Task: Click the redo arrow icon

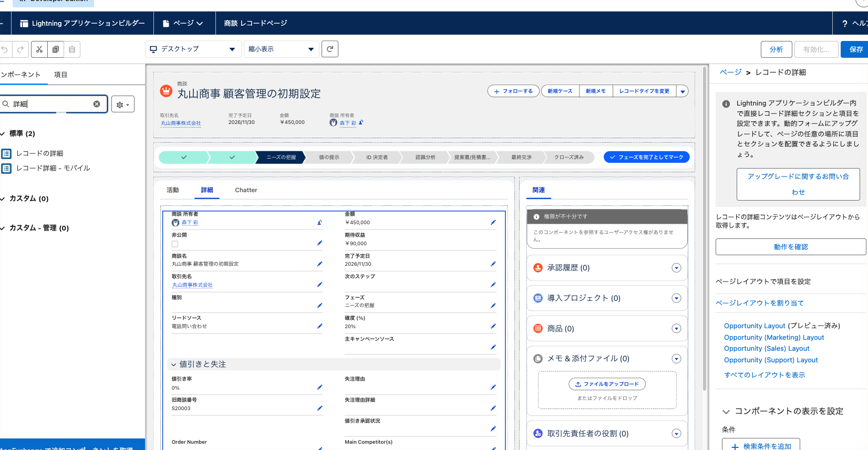Action: coord(20,49)
